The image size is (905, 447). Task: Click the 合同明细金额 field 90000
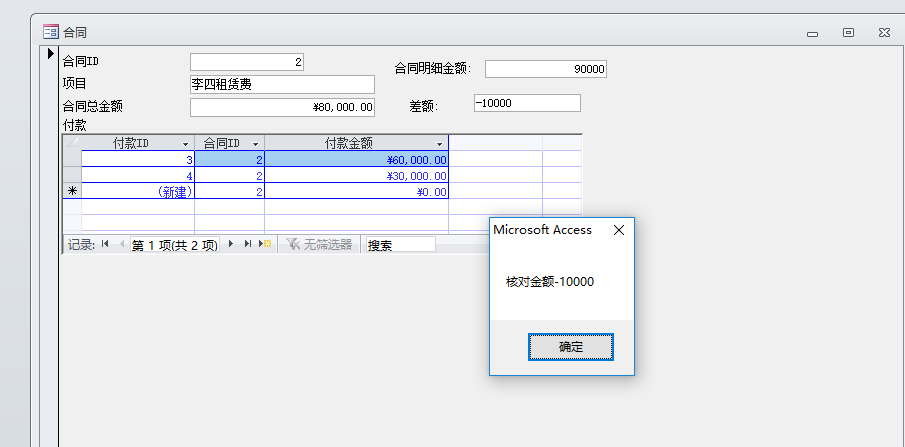(x=545, y=69)
